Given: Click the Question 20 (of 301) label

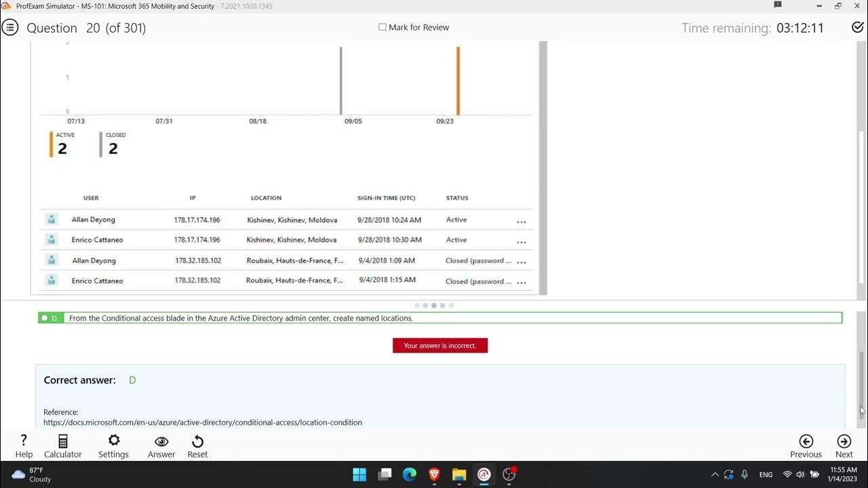Looking at the screenshot, I should click(x=86, y=28).
